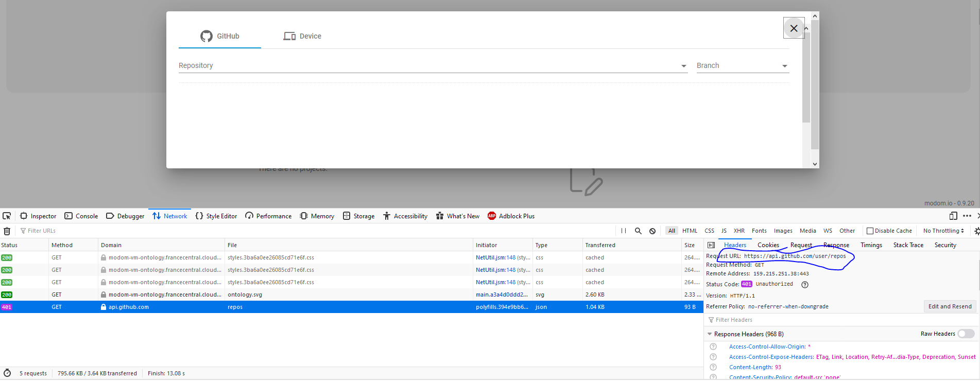This screenshot has height=381, width=980.
Task: Collapse the Response Headers section
Action: (710, 334)
